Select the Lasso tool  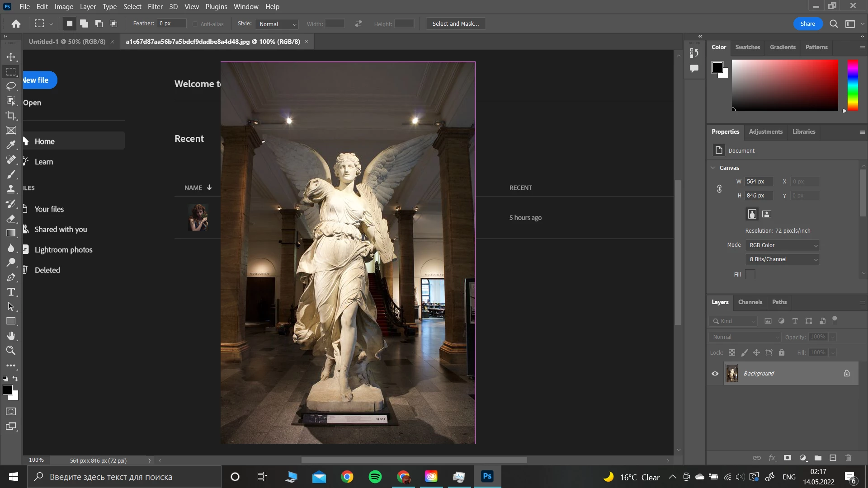11,86
